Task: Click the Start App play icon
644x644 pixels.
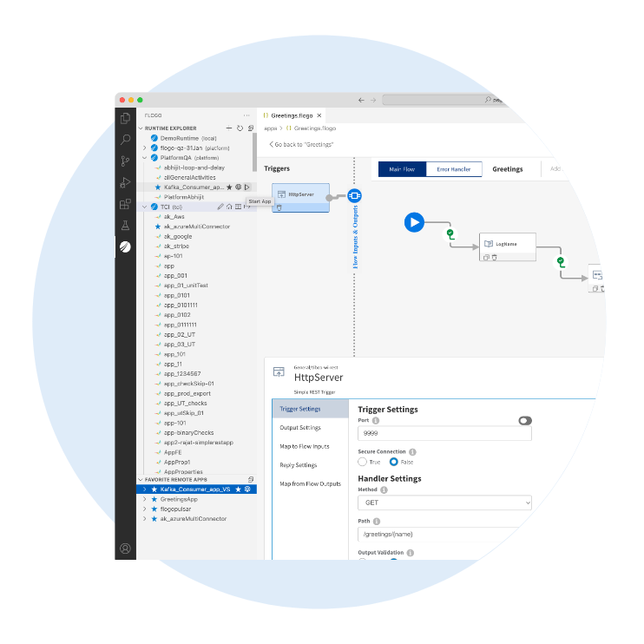Action: pos(247,187)
